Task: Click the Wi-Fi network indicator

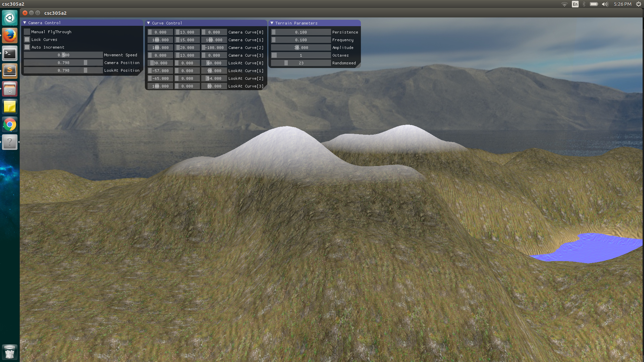Action: click(565, 4)
